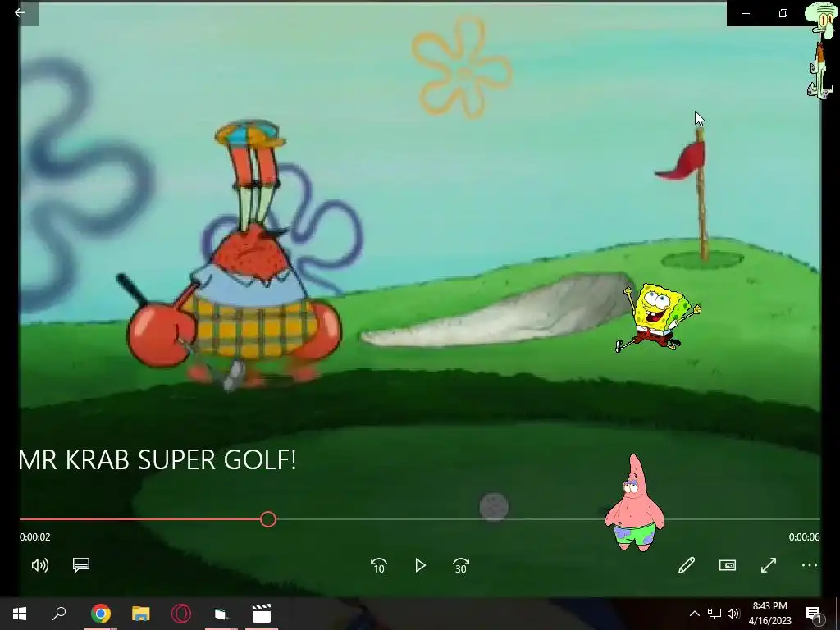Viewport: 840px width, 630px height.
Task: Open network status tray icon
Action: click(714, 614)
